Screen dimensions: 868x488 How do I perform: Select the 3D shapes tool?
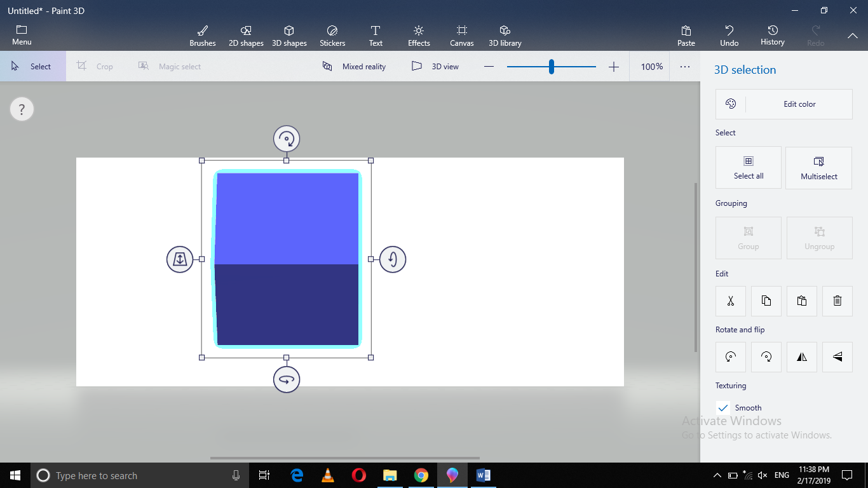tap(289, 35)
